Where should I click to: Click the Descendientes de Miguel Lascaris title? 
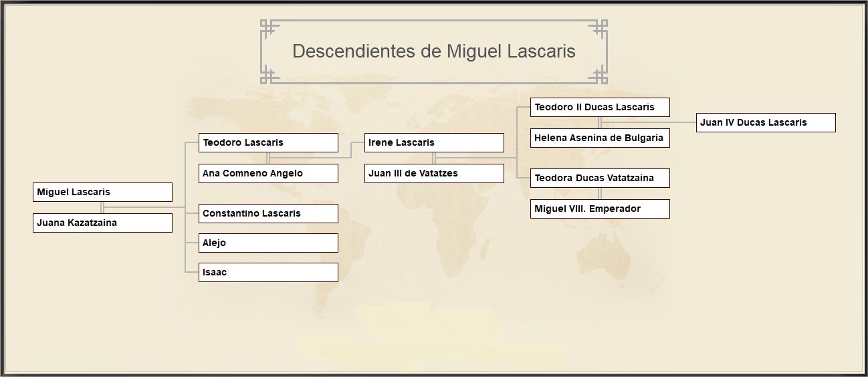click(x=434, y=51)
